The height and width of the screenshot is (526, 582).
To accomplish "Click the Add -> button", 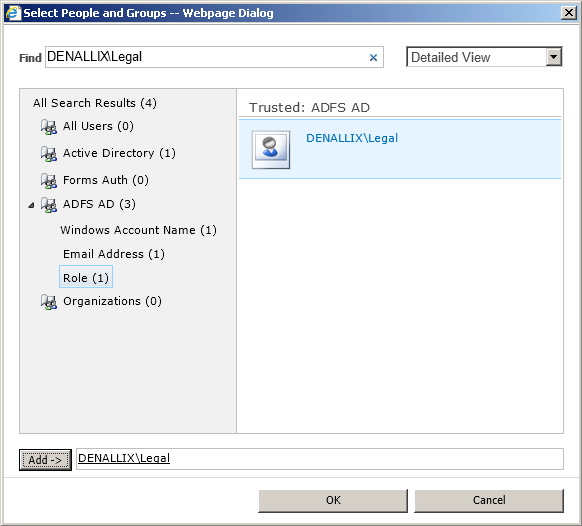I will (x=45, y=460).
